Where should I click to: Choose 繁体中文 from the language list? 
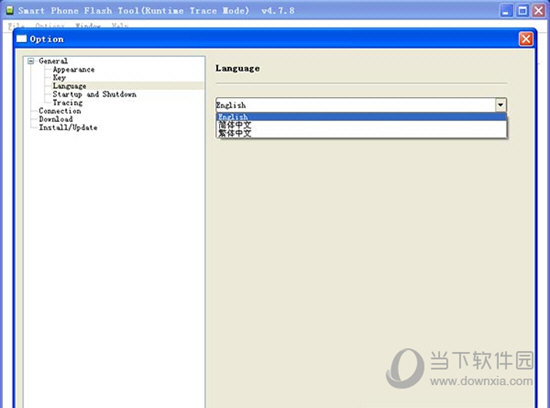point(362,133)
